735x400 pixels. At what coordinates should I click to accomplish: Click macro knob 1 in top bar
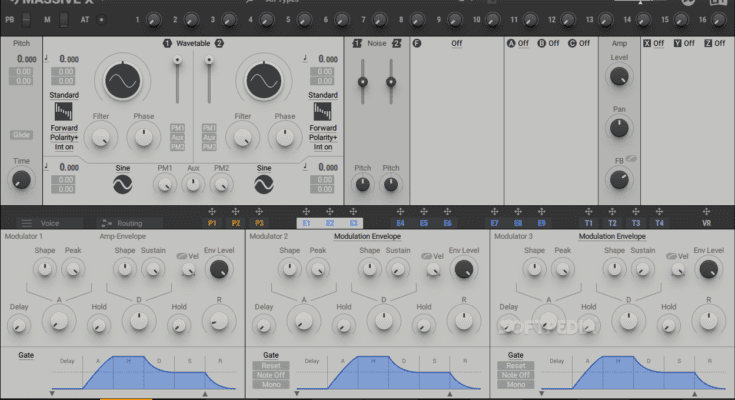[x=153, y=19]
